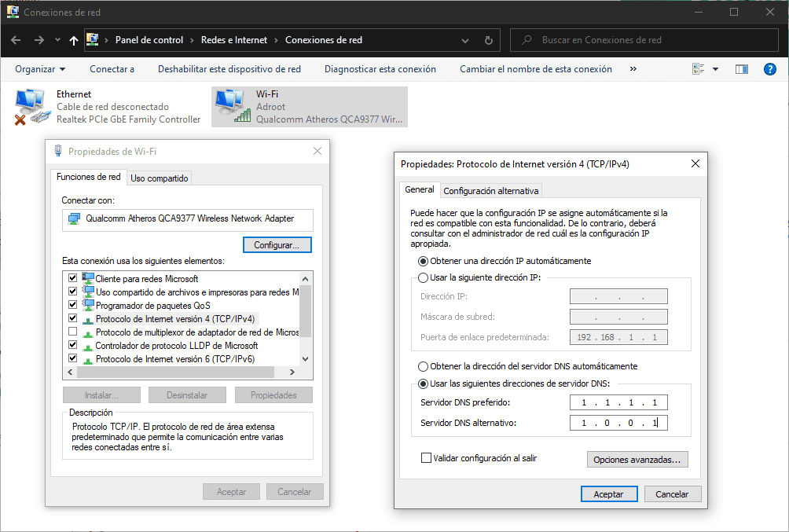Toggle the preview pane icon
Image resolution: width=789 pixels, height=532 pixels.
tap(742, 69)
